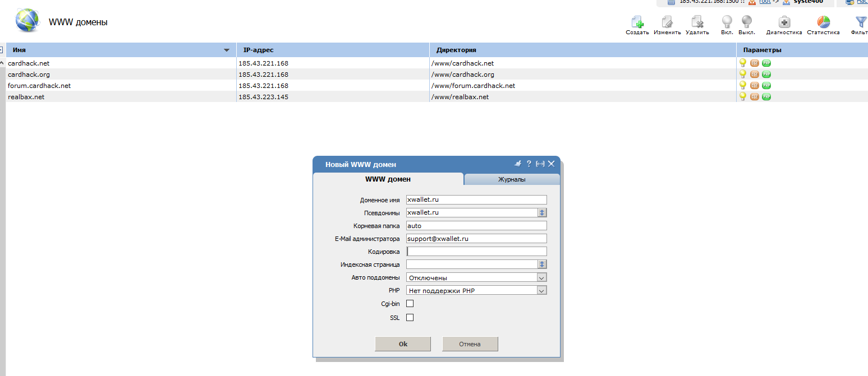Click the filter funnel icon
The height and width of the screenshot is (376, 868).
tap(861, 22)
